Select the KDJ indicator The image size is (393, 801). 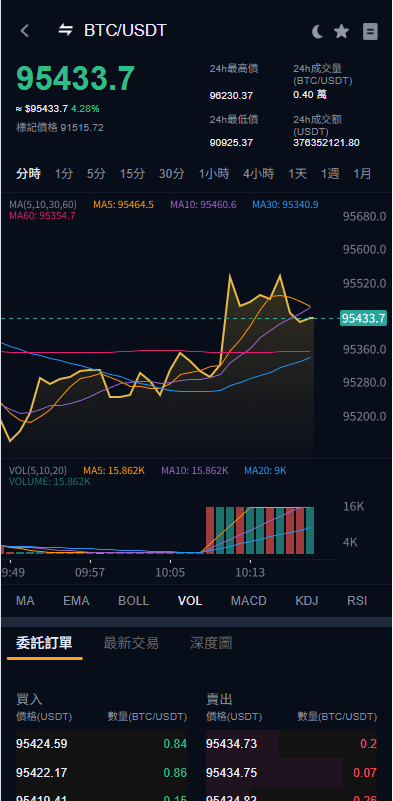(x=307, y=601)
